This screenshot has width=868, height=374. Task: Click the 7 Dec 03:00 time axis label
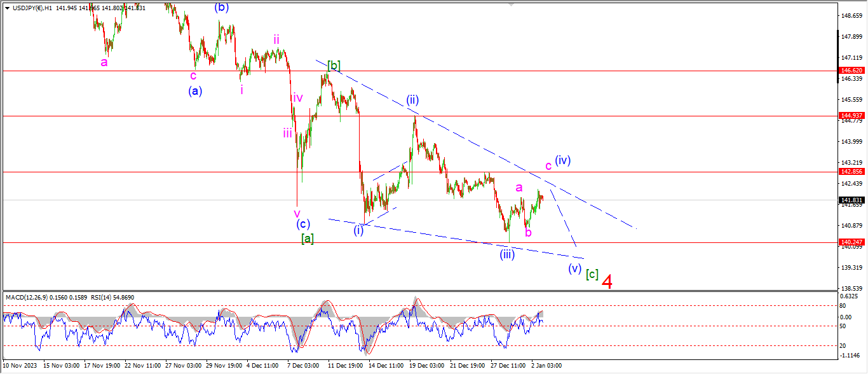coord(303,366)
